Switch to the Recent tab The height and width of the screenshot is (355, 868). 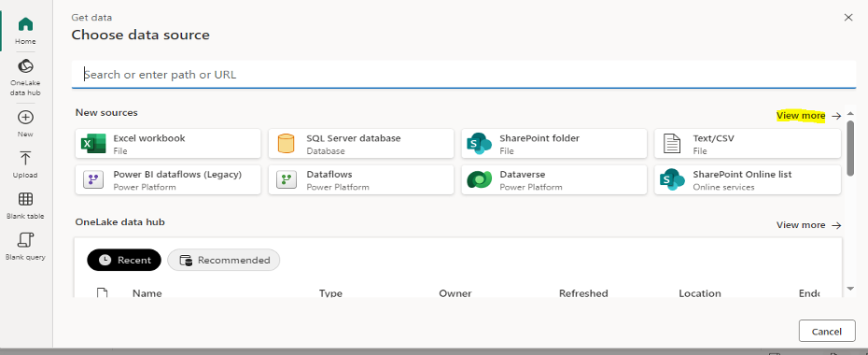[x=124, y=261]
